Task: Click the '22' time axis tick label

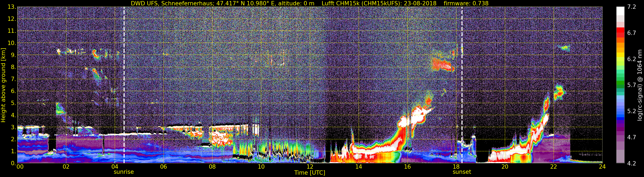Action: [x=554, y=167]
